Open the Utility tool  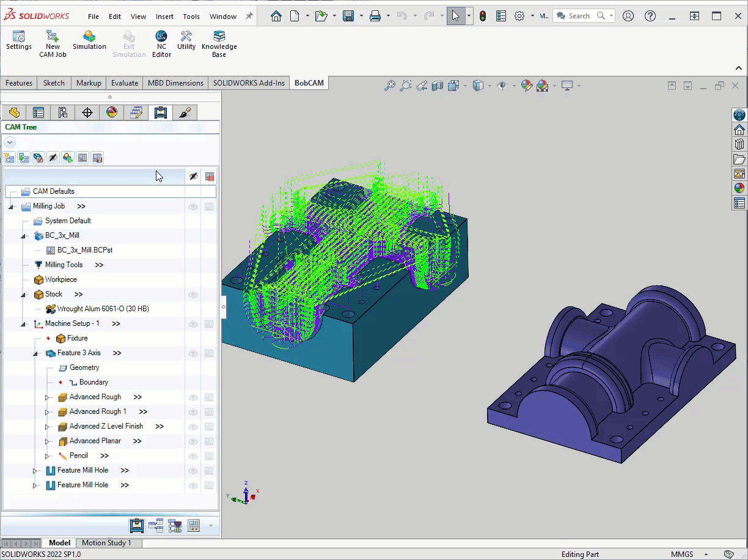pyautogui.click(x=186, y=40)
